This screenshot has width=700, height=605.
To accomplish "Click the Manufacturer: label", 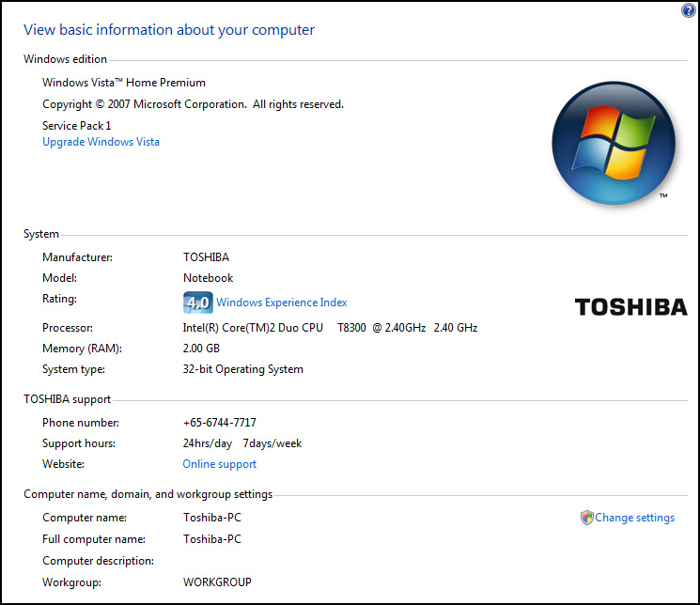I will pyautogui.click(x=77, y=257).
